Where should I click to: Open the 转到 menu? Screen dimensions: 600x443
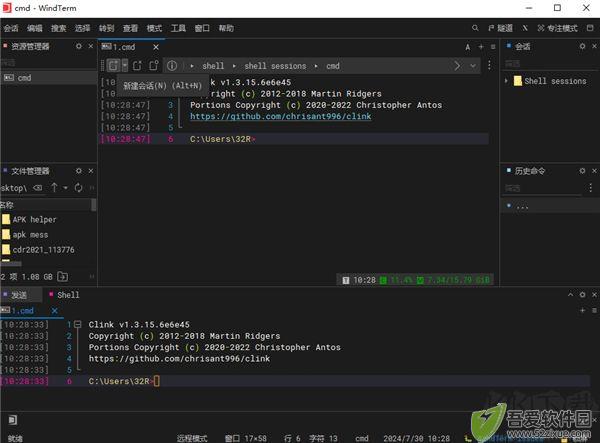tap(106, 28)
